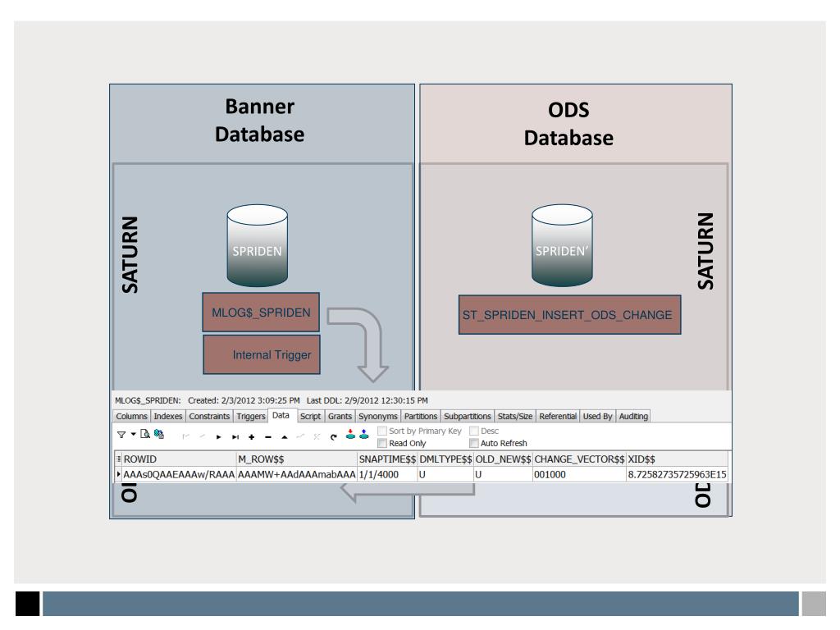This screenshot has width=840, height=630.
Task: Select the Partitions tab
Action: point(421,416)
